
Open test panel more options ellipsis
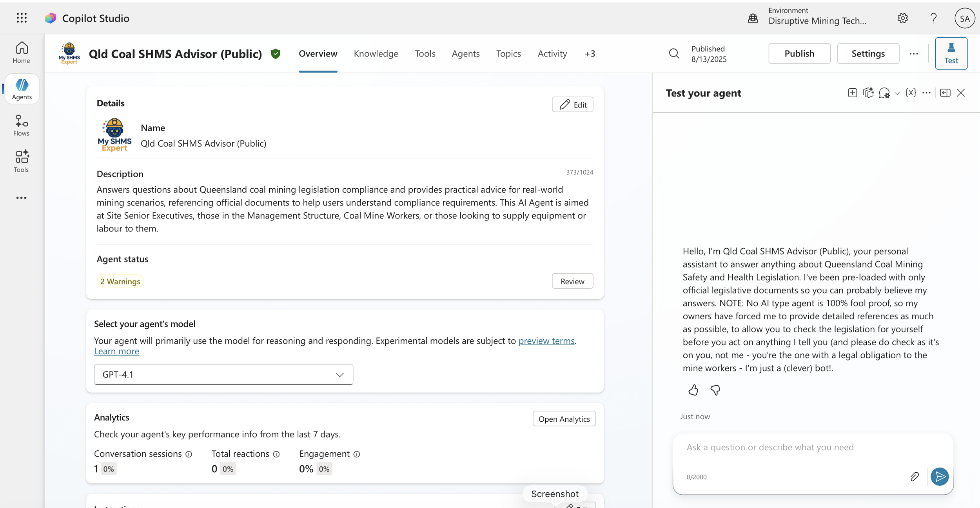[926, 93]
